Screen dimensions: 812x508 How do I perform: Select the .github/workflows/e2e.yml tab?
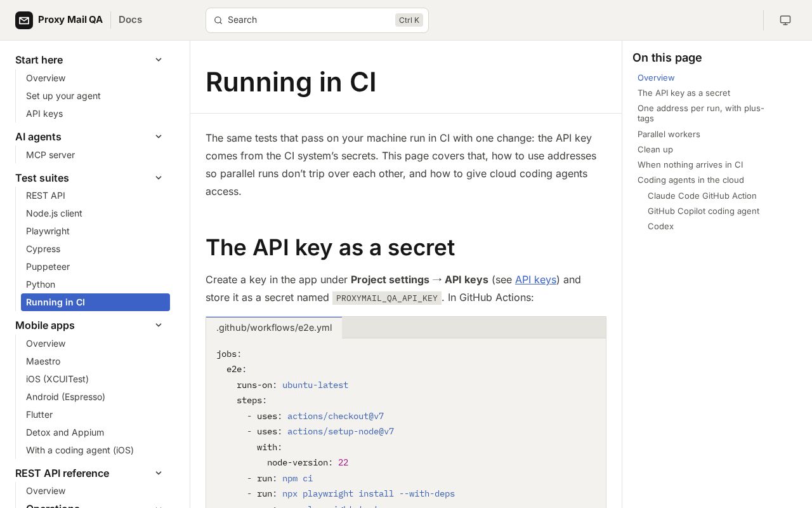(x=274, y=328)
